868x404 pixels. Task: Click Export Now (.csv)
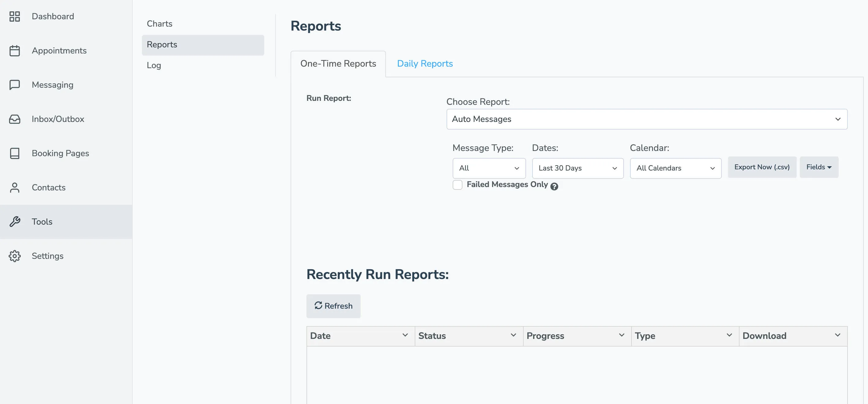(x=762, y=167)
